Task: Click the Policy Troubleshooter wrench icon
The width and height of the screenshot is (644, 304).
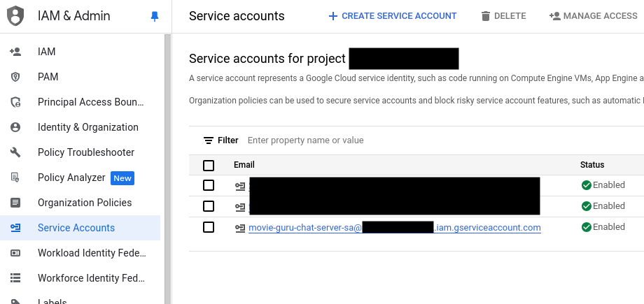Action: pos(15,152)
